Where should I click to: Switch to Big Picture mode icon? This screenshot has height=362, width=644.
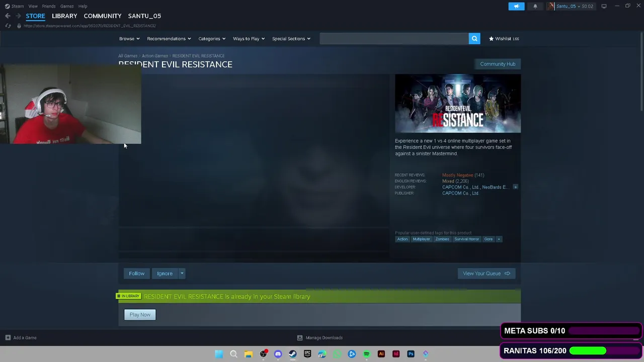604,6
